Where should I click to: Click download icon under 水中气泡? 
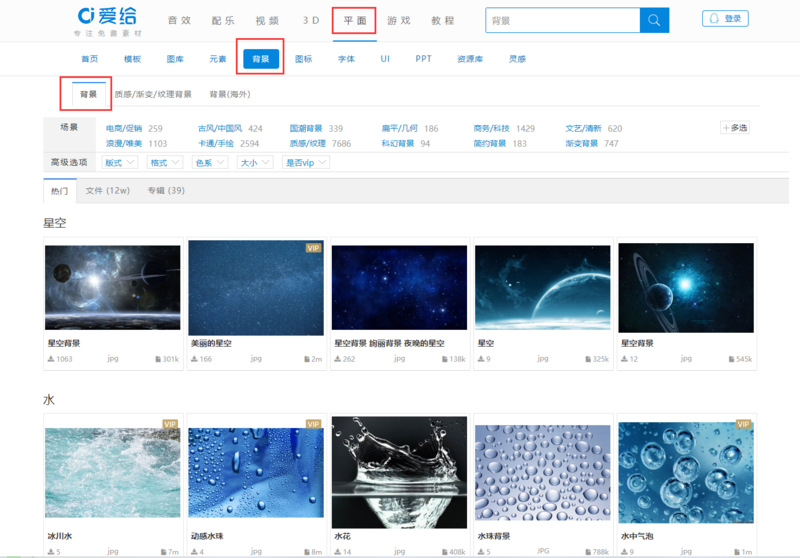[x=624, y=552]
